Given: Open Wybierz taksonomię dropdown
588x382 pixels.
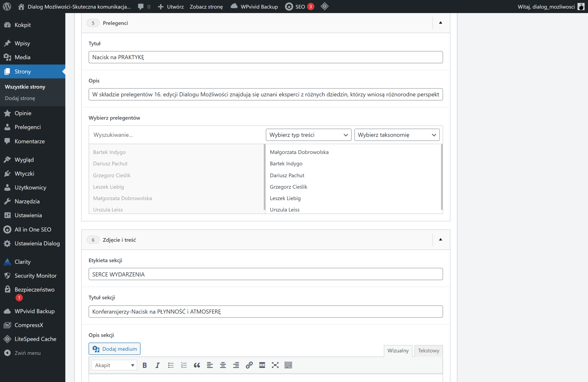Looking at the screenshot, I should click(x=397, y=135).
